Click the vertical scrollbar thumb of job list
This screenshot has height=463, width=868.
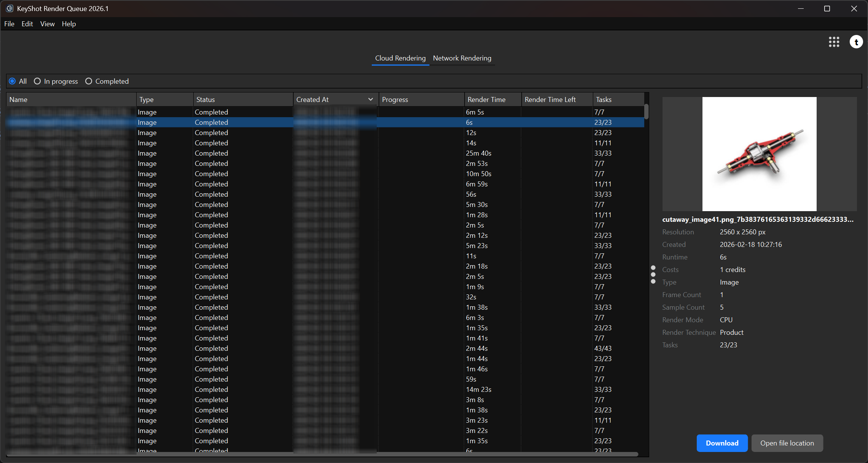[646, 111]
